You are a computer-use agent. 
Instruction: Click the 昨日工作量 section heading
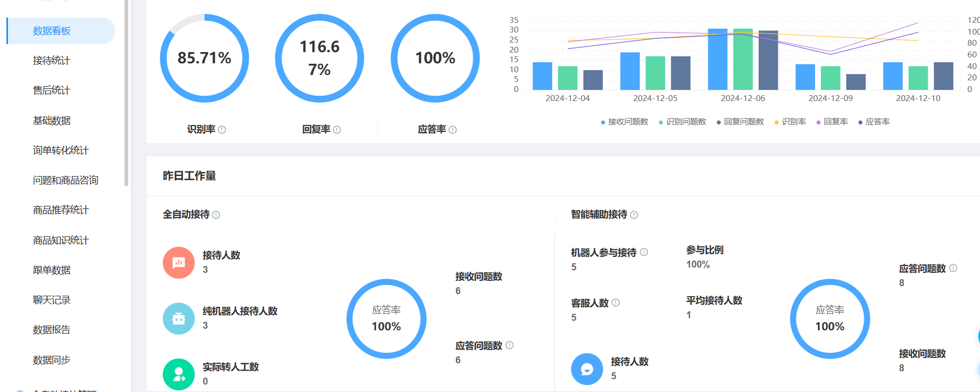189,176
